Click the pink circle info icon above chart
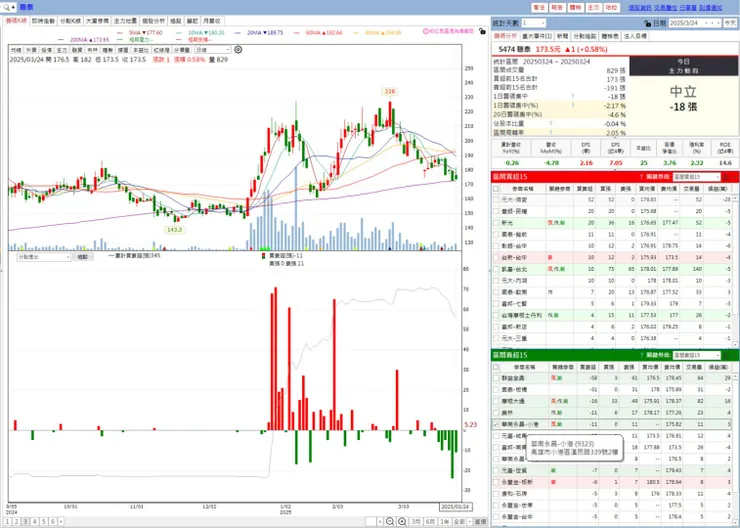This screenshot has height=528, width=740. point(426,31)
